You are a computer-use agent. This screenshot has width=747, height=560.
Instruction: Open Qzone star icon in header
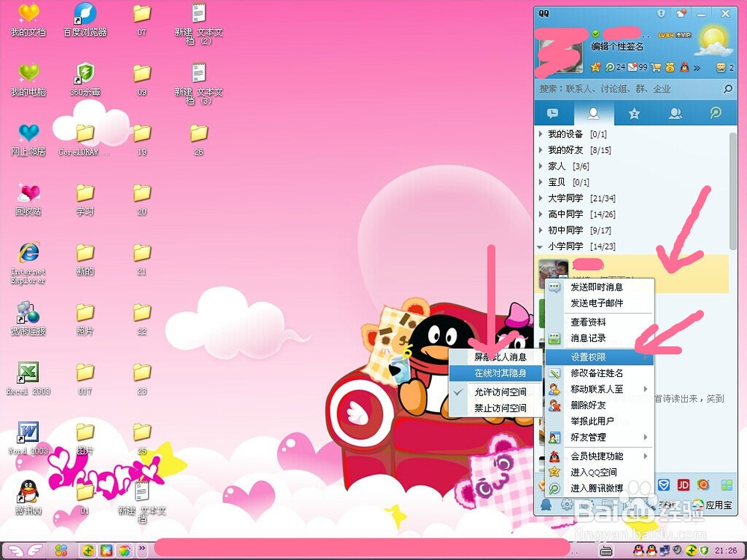(595, 68)
